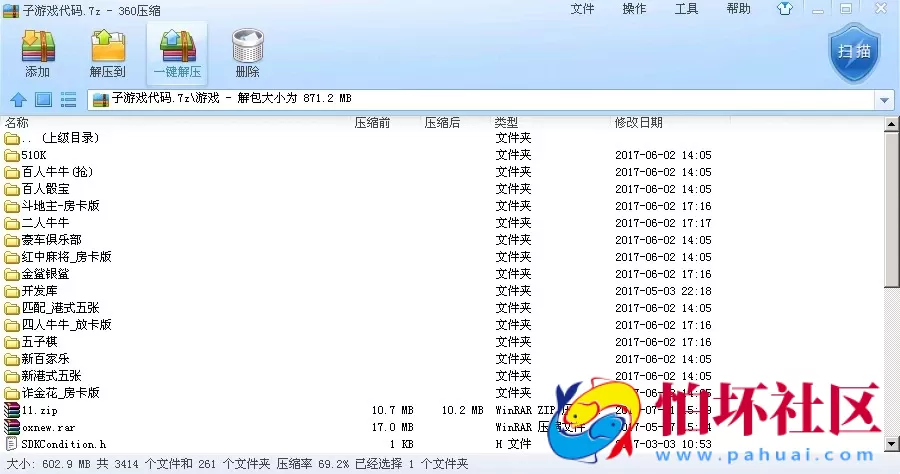Go up one level with blue arrow
Screen dimensions: 900x474
pos(18,100)
